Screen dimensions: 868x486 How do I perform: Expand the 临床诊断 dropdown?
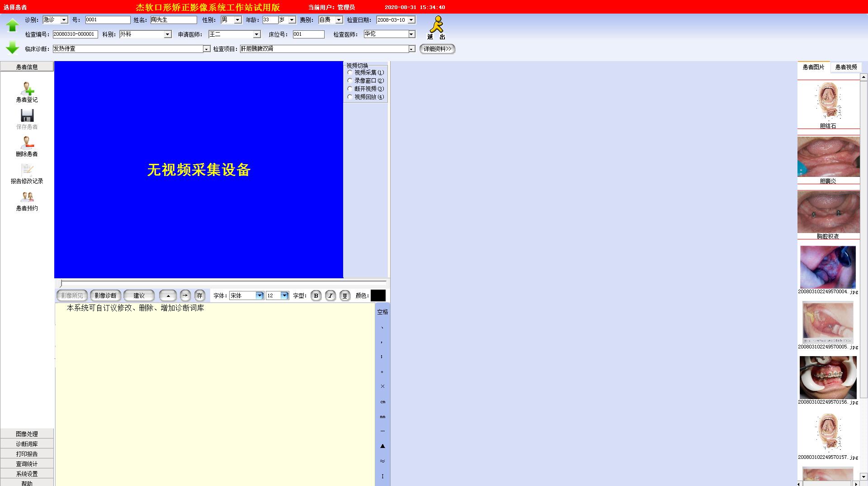click(x=207, y=49)
